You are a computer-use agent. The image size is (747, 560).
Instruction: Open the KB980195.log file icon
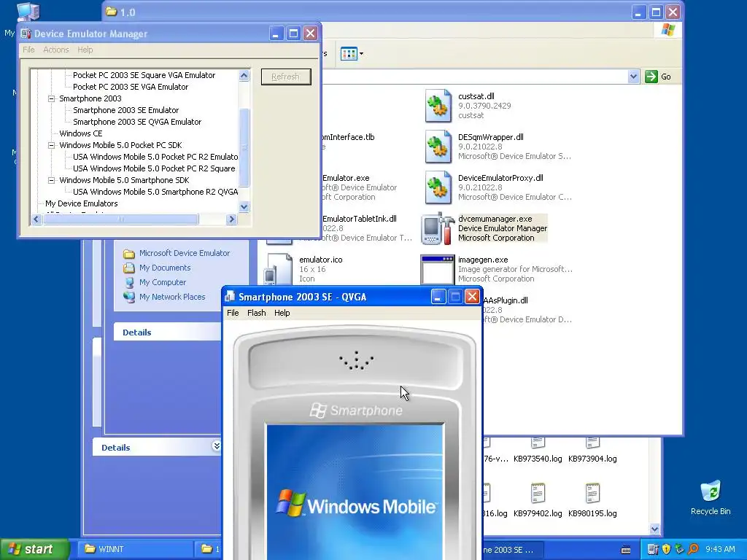tap(592, 493)
